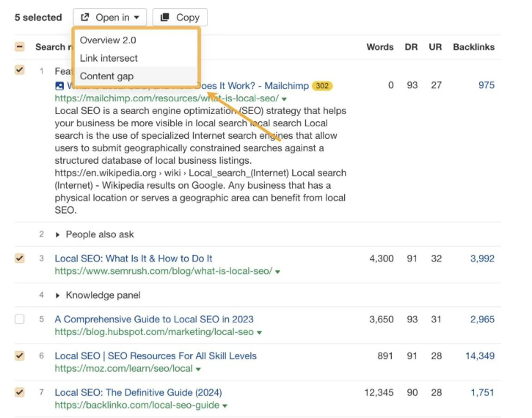This screenshot has height=418, width=532.
Task: Click the 302 redirect badge
Action: tap(322, 86)
